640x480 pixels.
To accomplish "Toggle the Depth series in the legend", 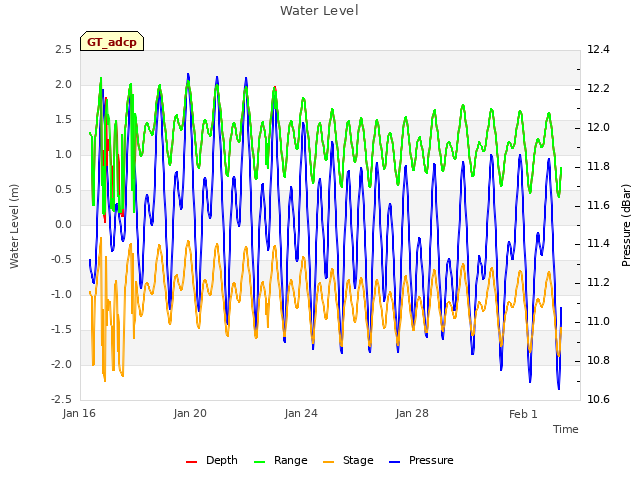I will [x=211, y=460].
